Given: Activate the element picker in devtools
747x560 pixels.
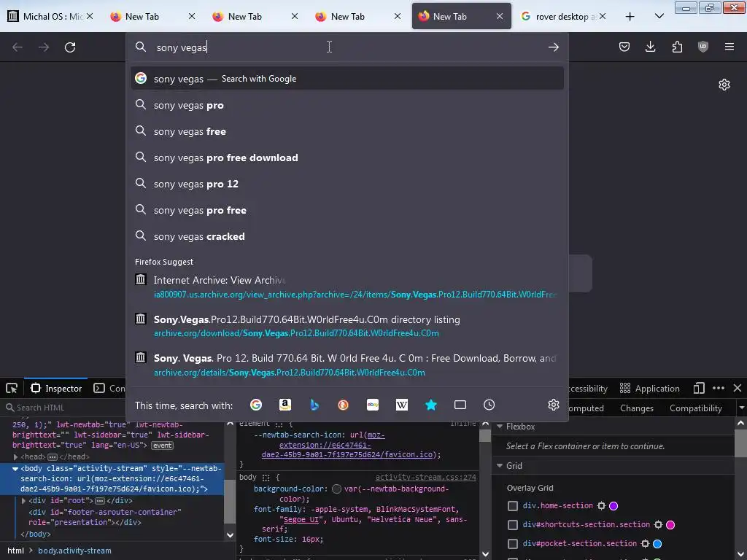Looking at the screenshot, I should click(12, 389).
